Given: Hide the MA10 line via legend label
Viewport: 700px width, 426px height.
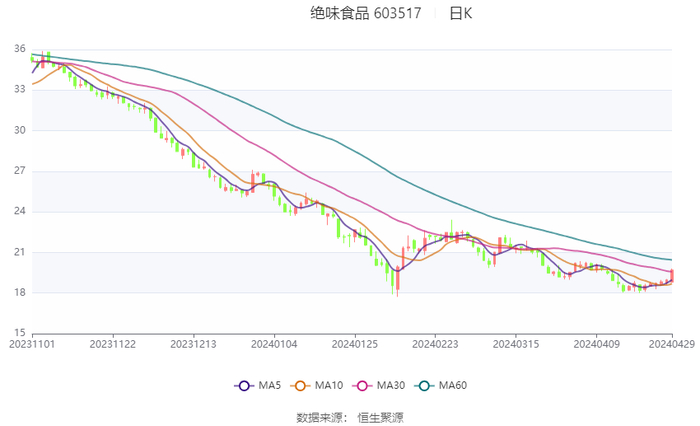Looking at the screenshot, I should pyautogui.click(x=329, y=385).
